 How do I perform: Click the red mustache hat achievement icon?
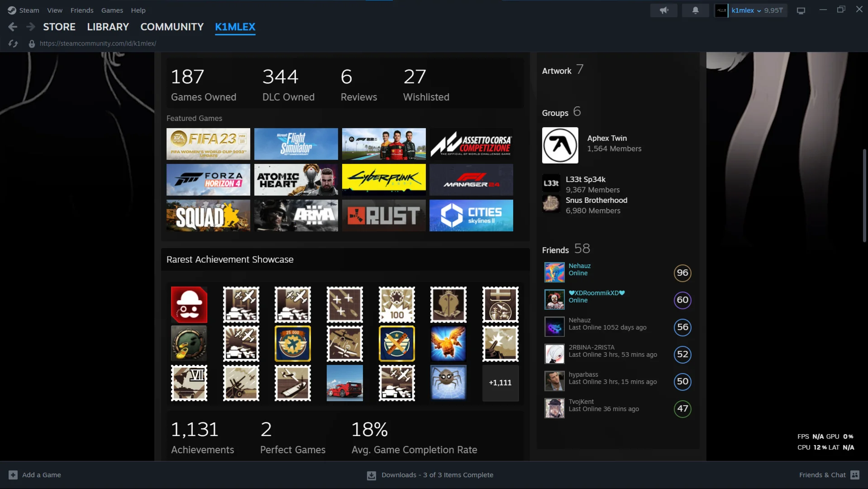click(189, 305)
